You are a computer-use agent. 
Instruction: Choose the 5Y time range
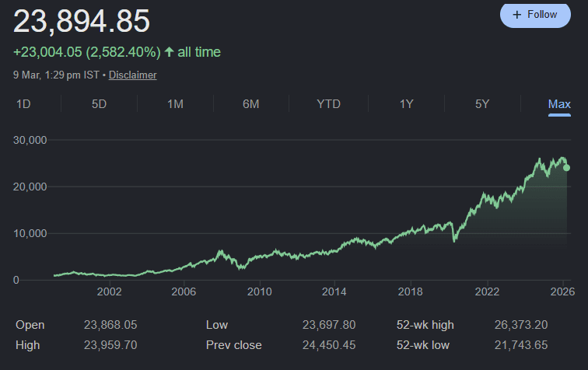pos(481,104)
